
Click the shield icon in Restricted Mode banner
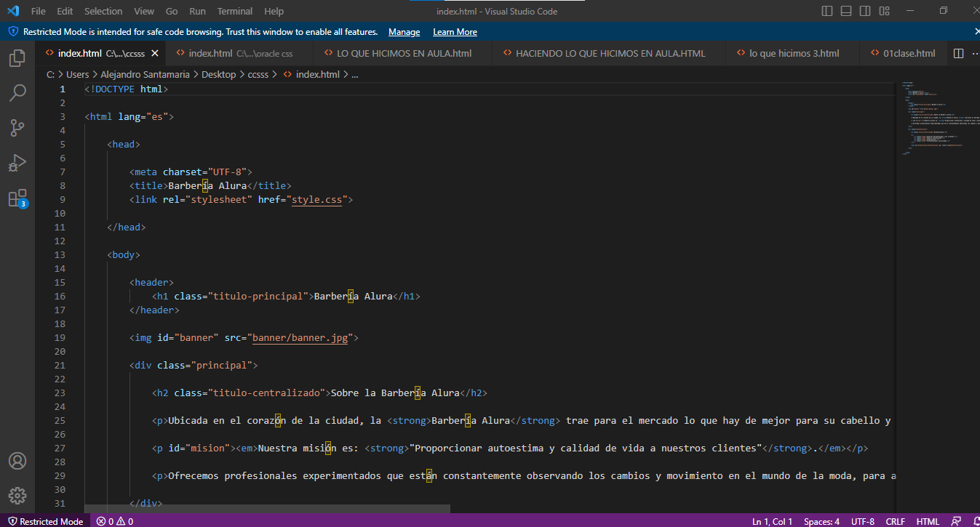coord(13,32)
